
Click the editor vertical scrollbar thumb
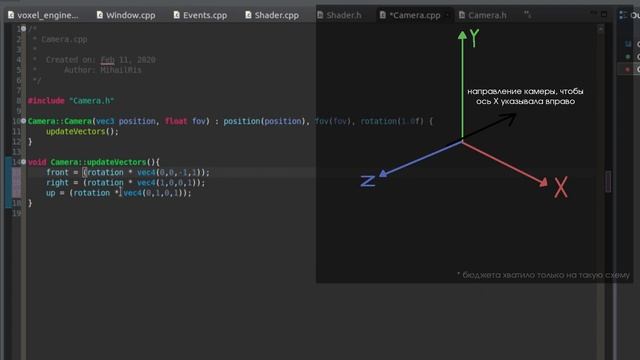click(608, 181)
